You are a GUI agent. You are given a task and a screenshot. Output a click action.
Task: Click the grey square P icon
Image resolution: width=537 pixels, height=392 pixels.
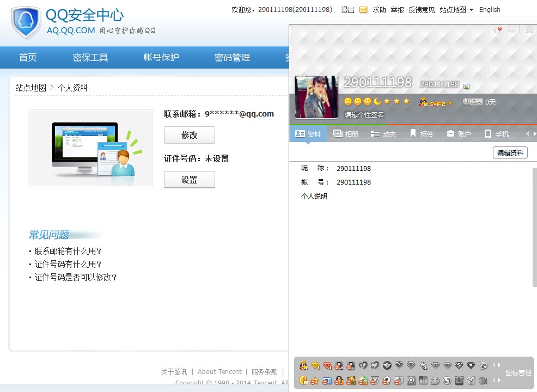point(411,381)
